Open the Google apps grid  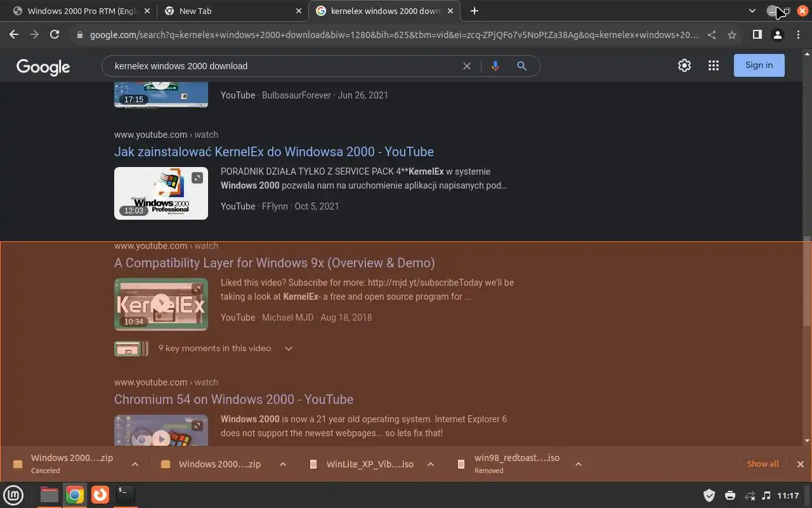pyautogui.click(x=714, y=65)
